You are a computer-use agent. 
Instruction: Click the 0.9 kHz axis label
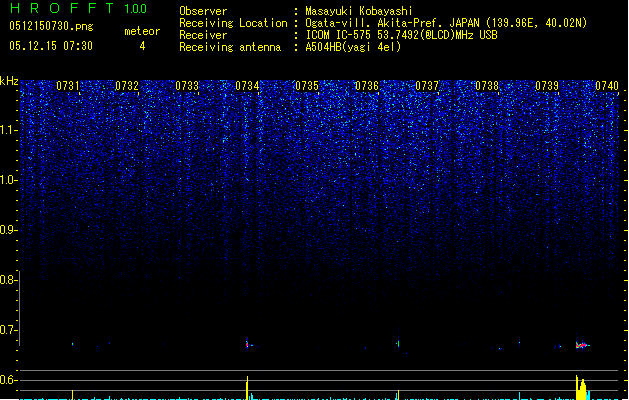[x=9, y=230]
